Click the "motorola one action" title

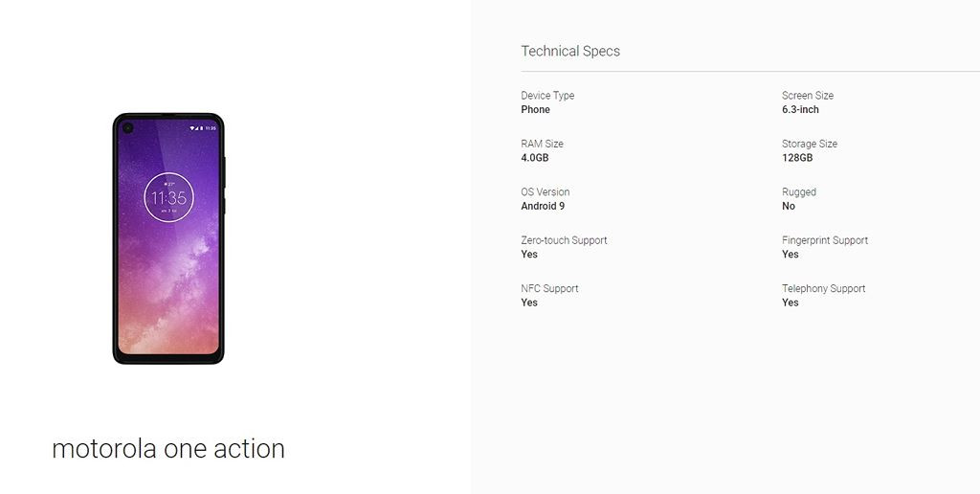pyautogui.click(x=168, y=449)
